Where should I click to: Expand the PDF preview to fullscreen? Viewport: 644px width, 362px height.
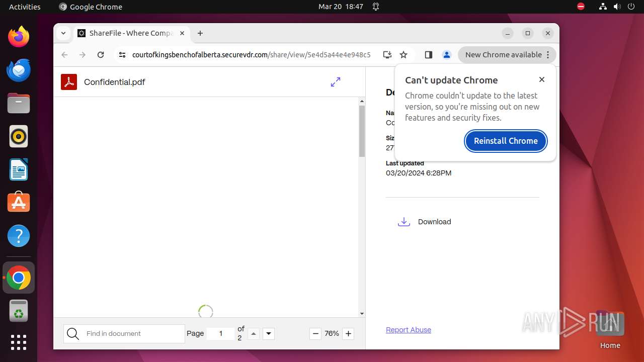(336, 82)
